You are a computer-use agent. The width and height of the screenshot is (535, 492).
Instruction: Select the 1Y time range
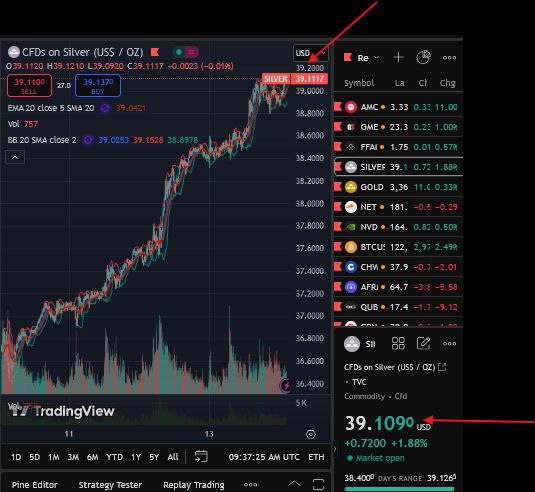[136, 457]
